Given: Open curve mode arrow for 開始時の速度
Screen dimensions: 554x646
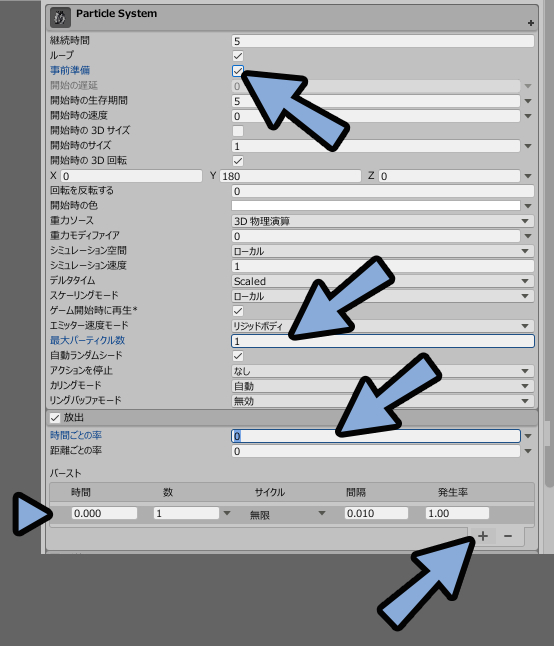Looking at the screenshot, I should point(528,116).
